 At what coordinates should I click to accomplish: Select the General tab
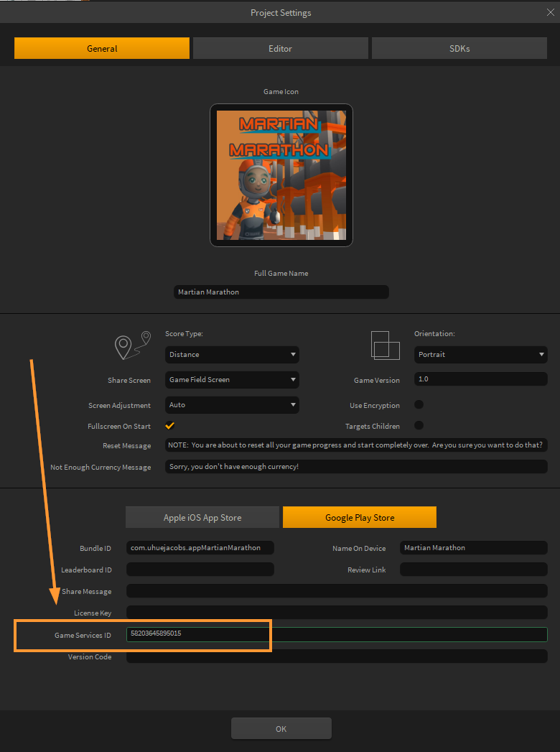(x=102, y=49)
